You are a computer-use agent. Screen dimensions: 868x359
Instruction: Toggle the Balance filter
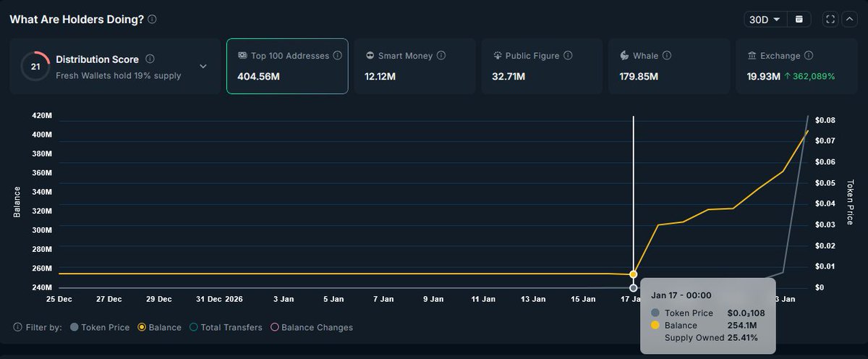159,327
